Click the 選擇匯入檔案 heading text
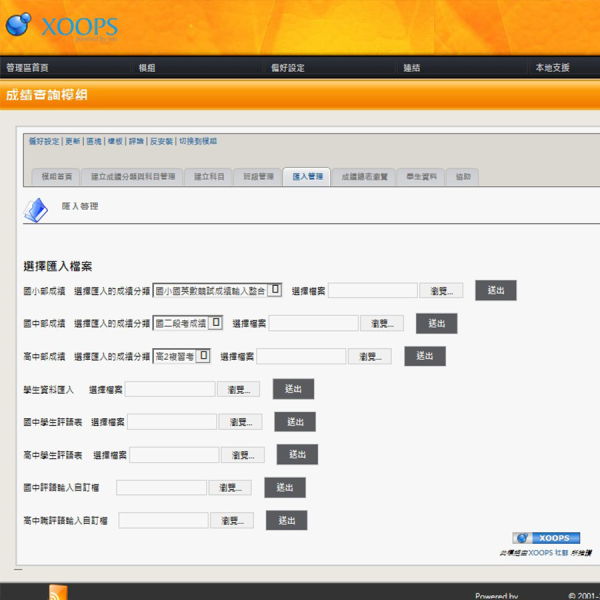600x600 pixels. tap(58, 266)
